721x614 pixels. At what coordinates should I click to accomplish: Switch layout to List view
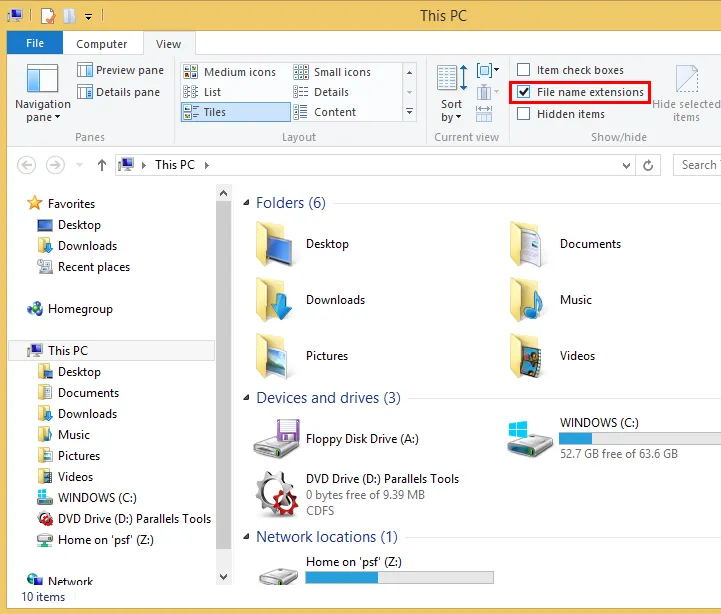[202, 92]
